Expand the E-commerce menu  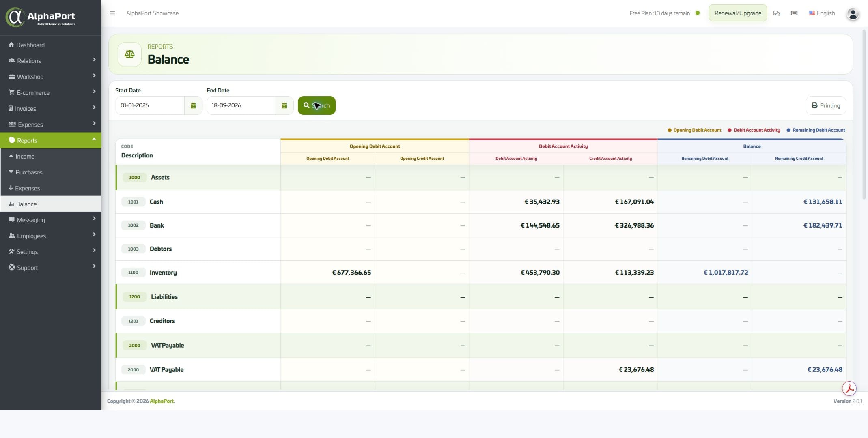click(51, 92)
